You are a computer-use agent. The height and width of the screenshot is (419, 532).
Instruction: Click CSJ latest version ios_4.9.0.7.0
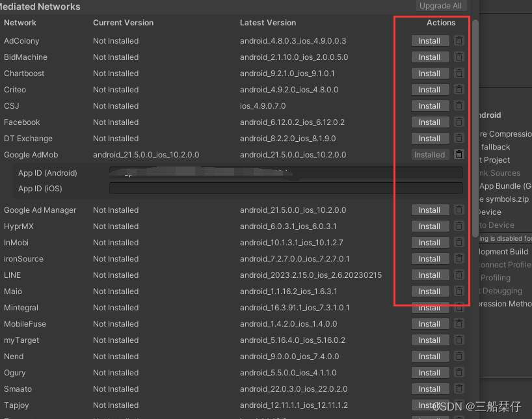pos(263,106)
